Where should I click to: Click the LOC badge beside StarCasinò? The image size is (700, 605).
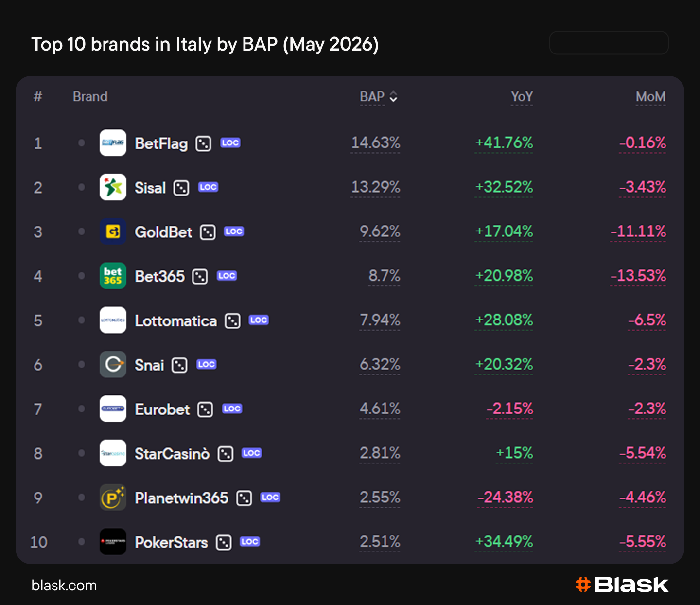coord(252,453)
